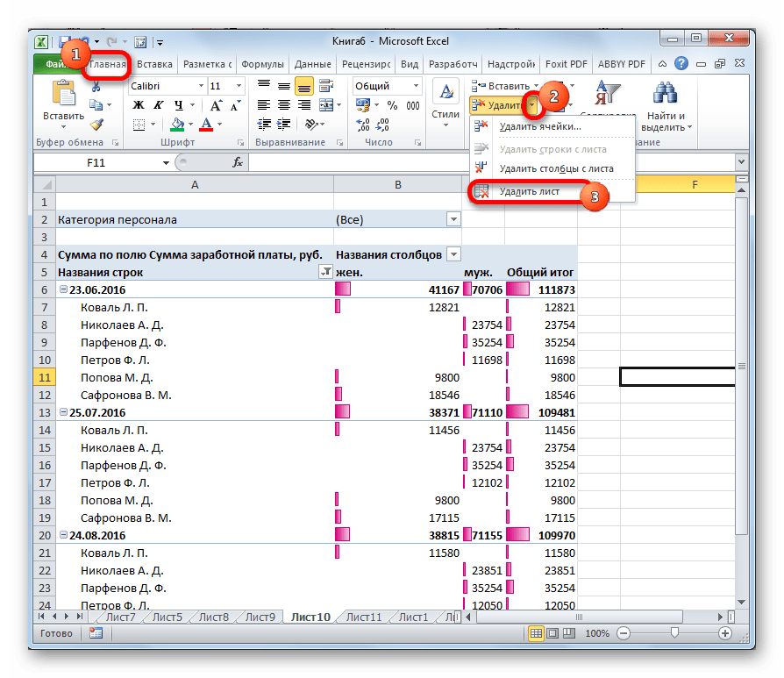
Task: Click merge and center icon
Action: click(x=326, y=105)
